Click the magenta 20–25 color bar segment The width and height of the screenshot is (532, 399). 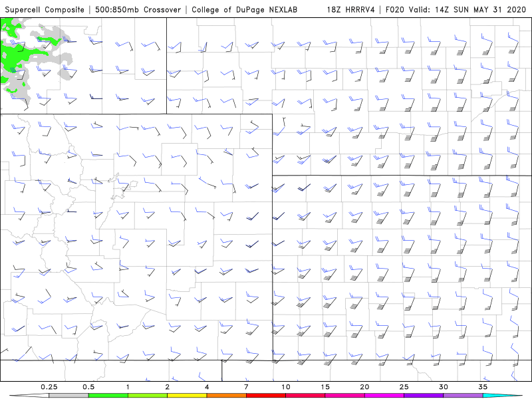click(x=384, y=396)
